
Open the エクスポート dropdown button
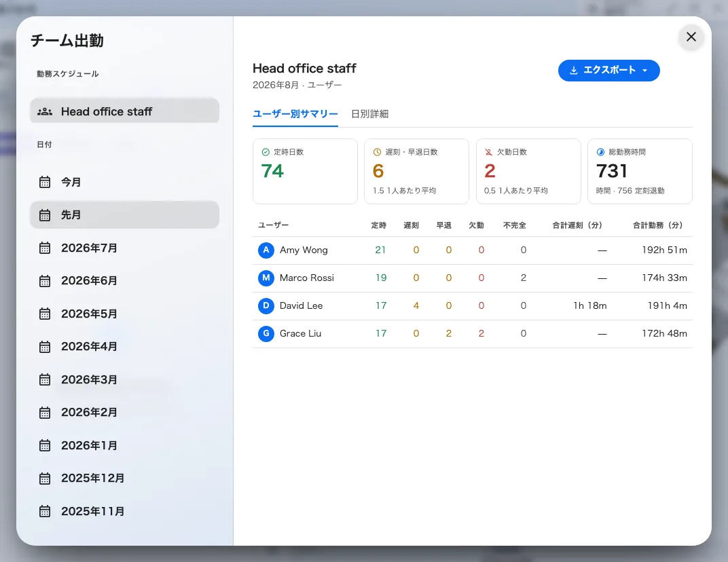click(608, 71)
